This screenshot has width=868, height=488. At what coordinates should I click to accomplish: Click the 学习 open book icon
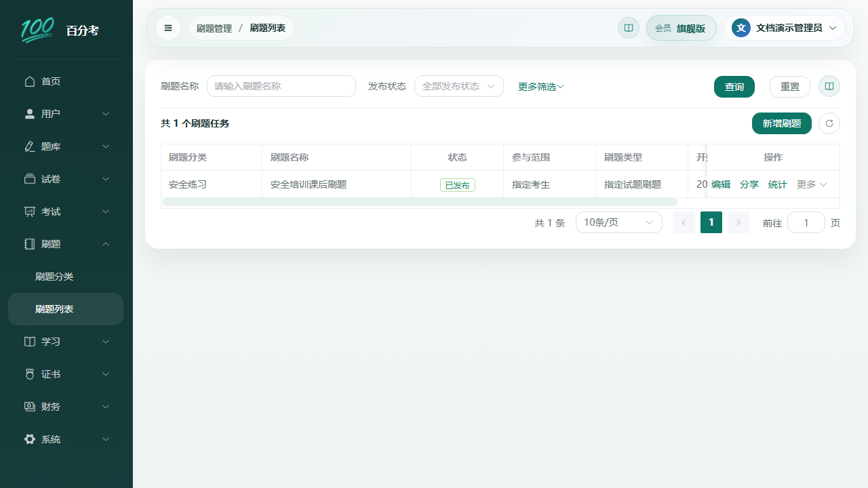click(30, 342)
